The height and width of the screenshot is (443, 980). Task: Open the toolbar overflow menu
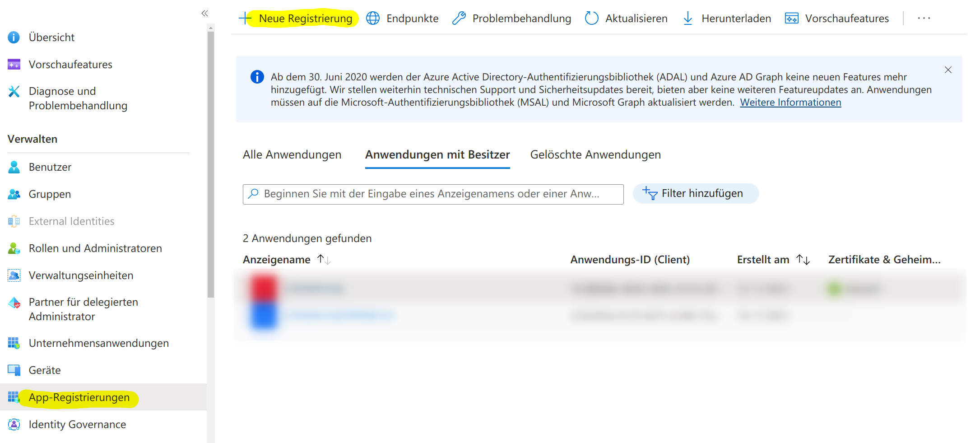click(x=924, y=18)
